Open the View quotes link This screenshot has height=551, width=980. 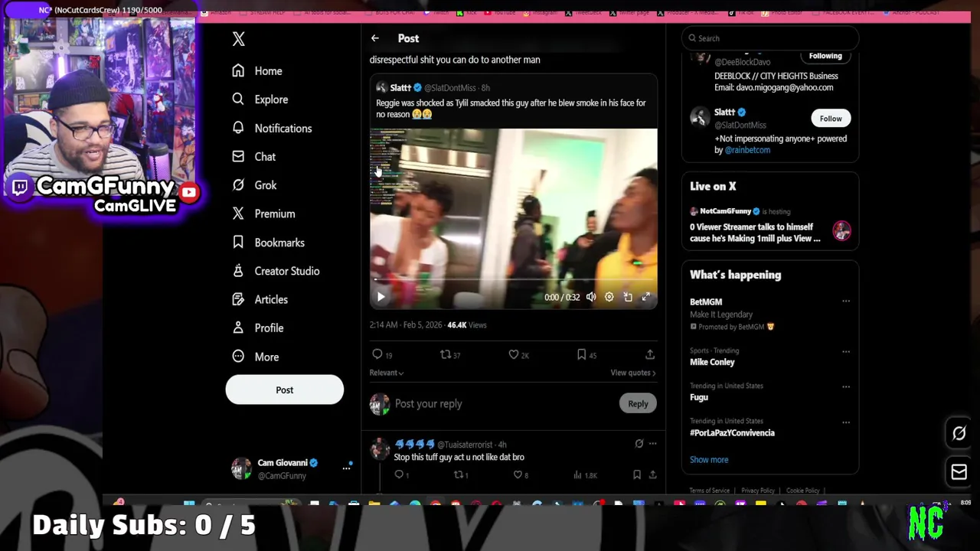coord(632,373)
